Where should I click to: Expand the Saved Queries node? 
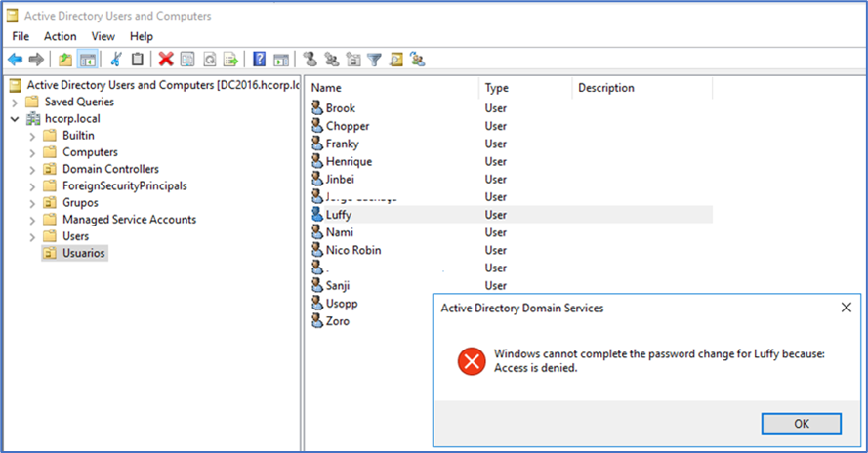(15, 102)
